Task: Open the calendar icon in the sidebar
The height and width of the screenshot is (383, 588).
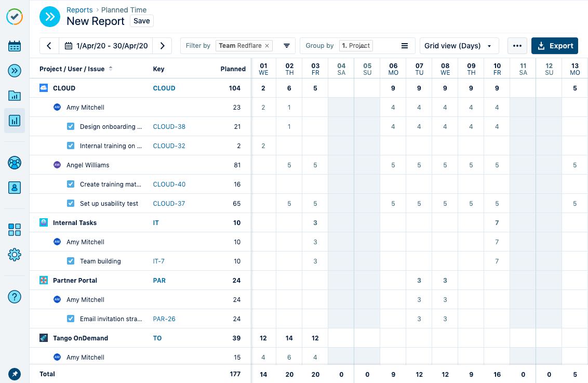Action: coord(15,46)
